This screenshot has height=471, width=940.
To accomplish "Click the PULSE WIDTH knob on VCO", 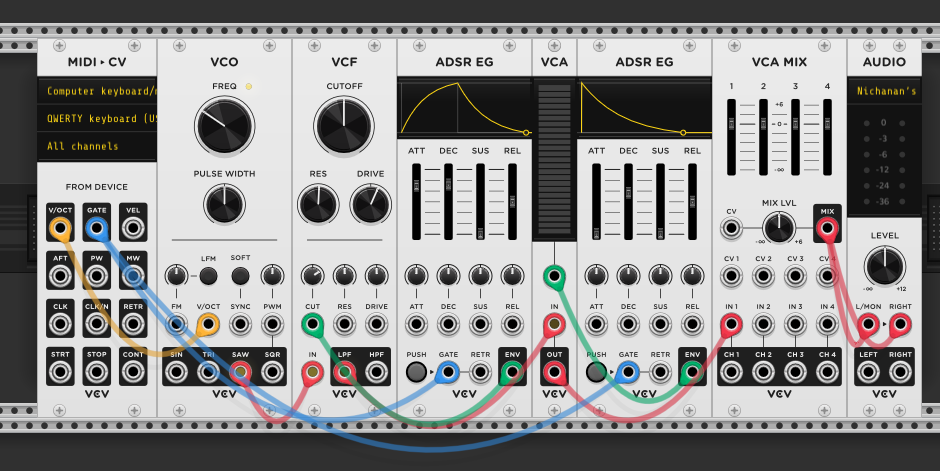I will pyautogui.click(x=224, y=204).
